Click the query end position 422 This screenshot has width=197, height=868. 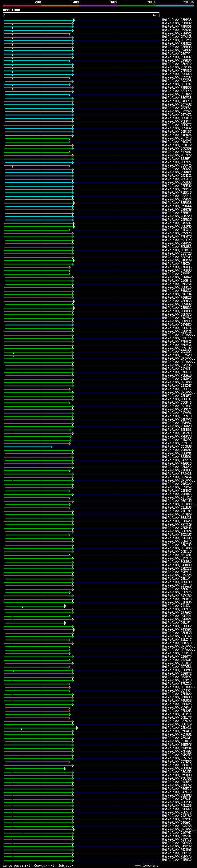[x=155, y=15]
